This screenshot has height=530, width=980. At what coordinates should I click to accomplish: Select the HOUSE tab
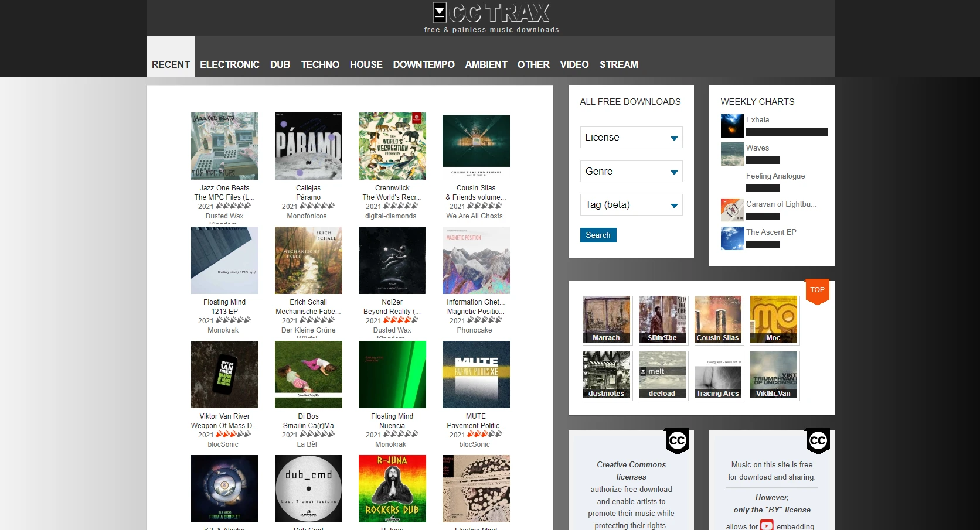click(366, 64)
